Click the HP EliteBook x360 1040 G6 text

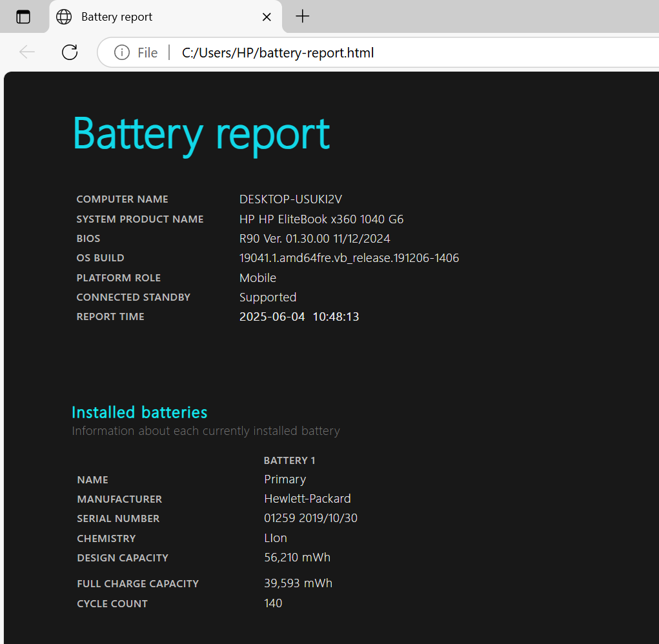tap(321, 219)
